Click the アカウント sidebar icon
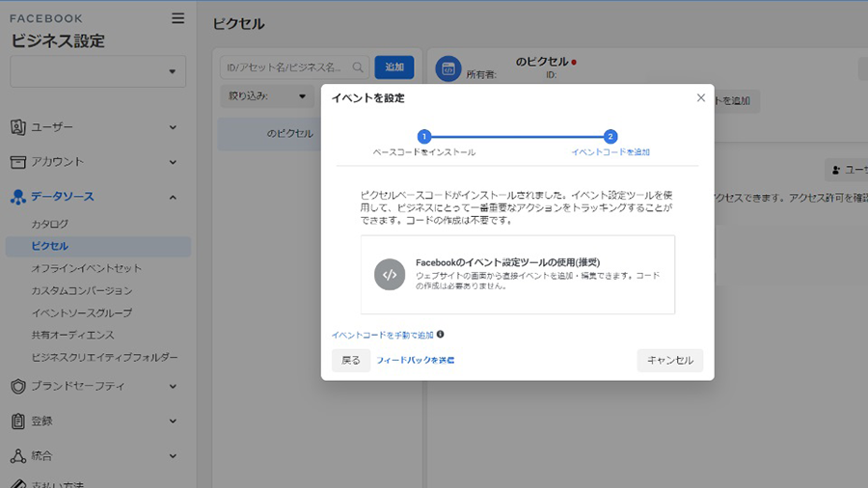The image size is (868, 488). click(x=17, y=162)
